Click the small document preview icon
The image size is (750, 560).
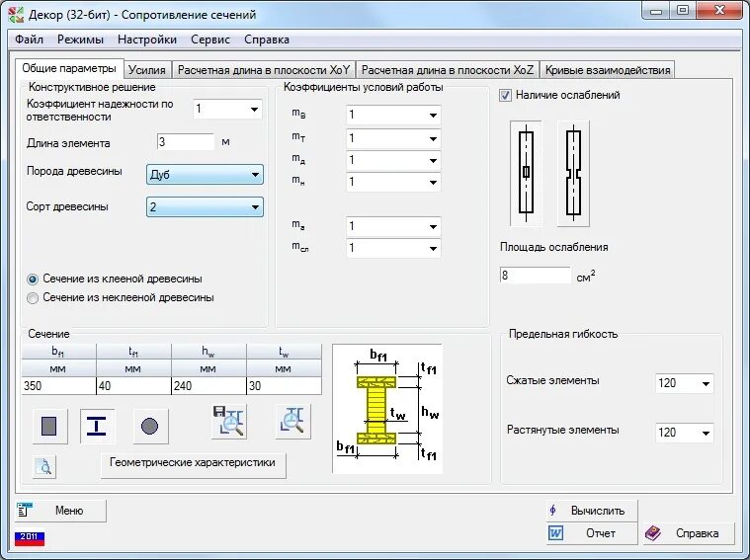click(44, 467)
